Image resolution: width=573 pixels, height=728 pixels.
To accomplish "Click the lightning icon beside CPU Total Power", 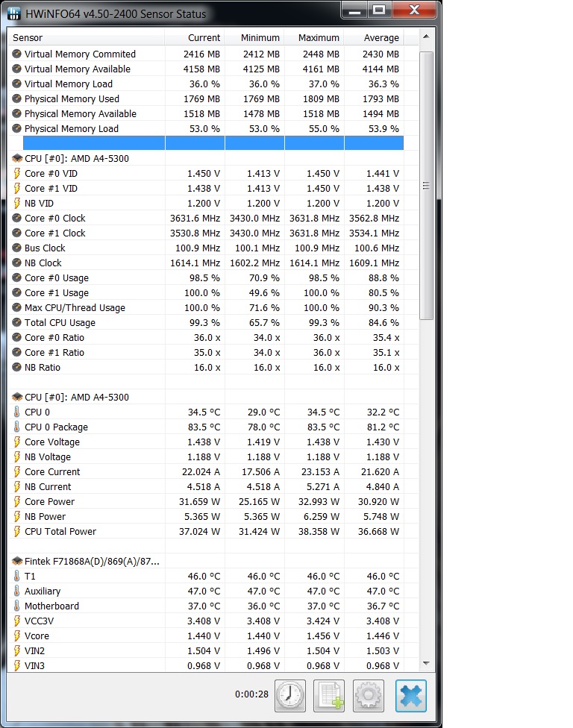I will [x=17, y=531].
